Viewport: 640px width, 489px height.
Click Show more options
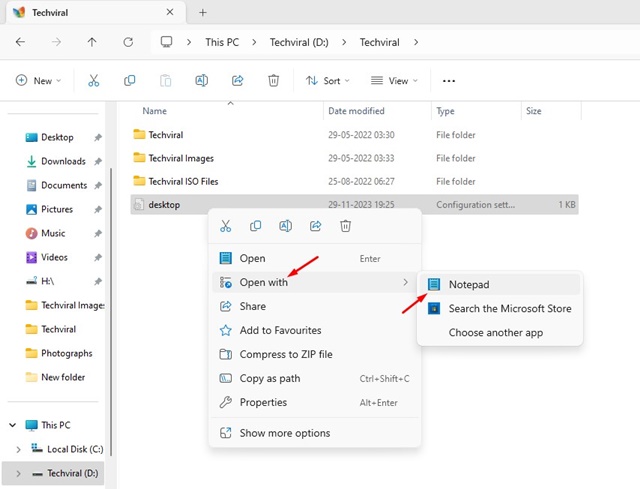click(315, 433)
